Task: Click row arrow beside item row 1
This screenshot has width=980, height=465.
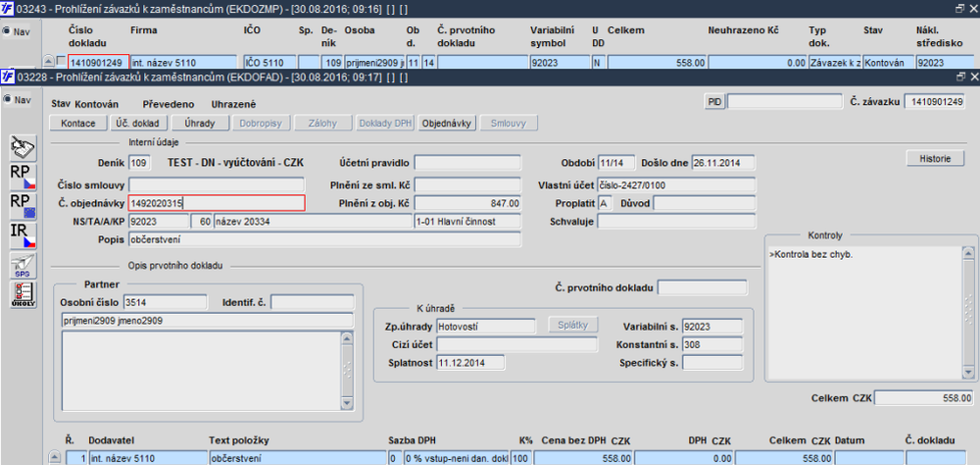Action: pyautogui.click(x=54, y=458)
